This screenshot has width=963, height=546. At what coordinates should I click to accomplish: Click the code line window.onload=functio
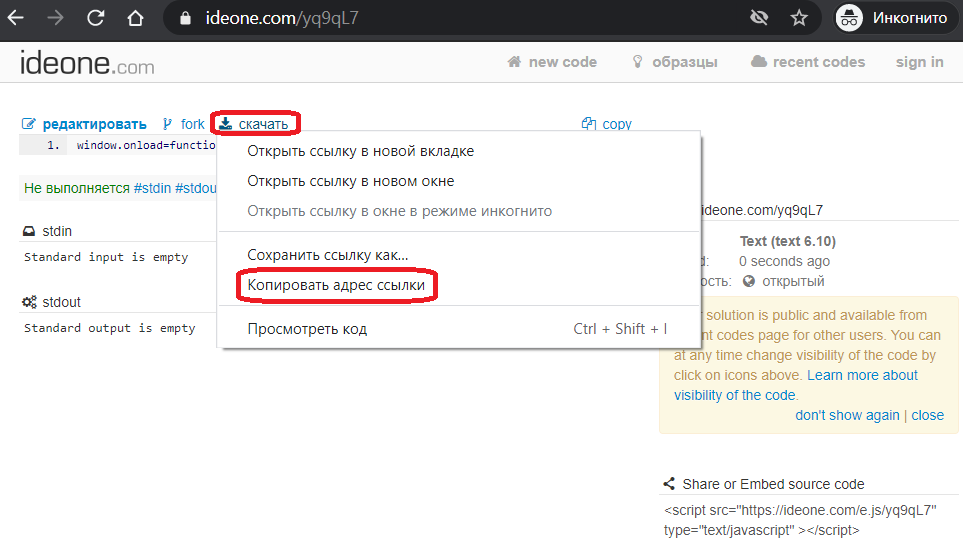coord(146,145)
